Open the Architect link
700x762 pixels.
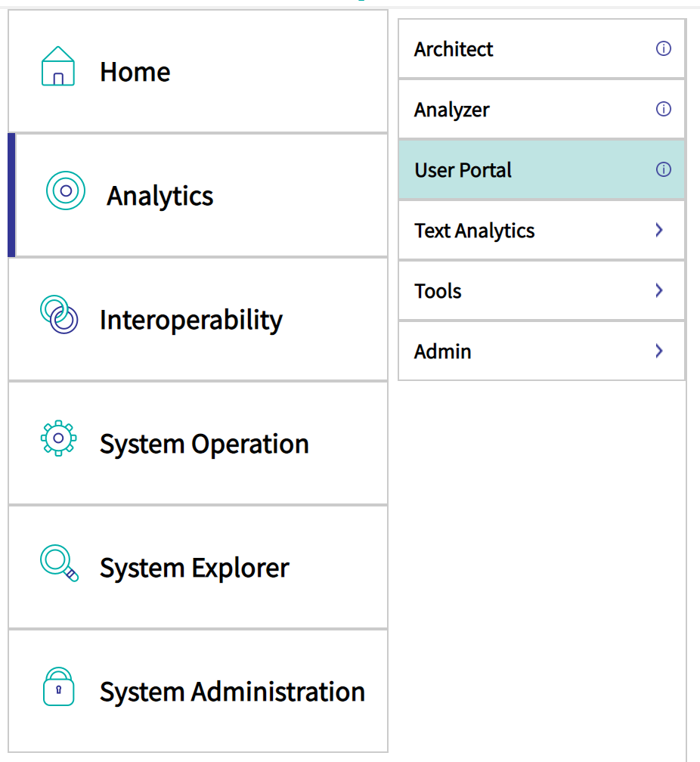click(x=454, y=49)
